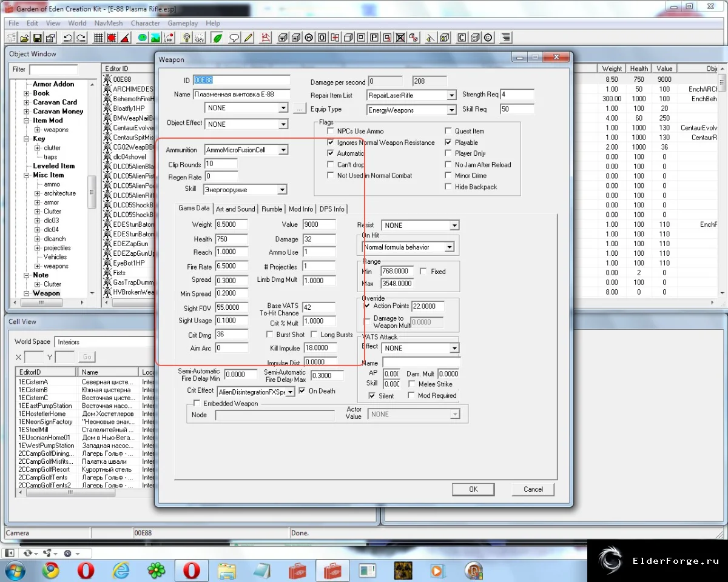The width and height of the screenshot is (728, 582).
Task: Toggle the Playable checkbox
Action: 448,142
